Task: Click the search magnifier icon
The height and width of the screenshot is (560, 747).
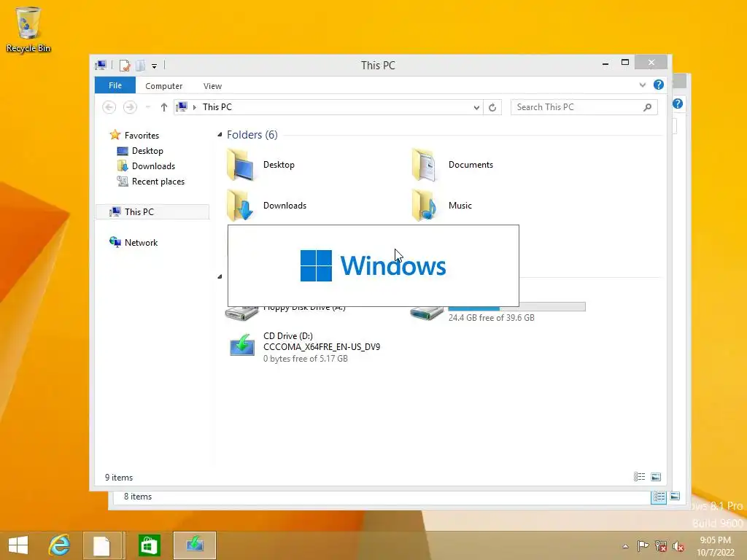Action: click(x=648, y=107)
